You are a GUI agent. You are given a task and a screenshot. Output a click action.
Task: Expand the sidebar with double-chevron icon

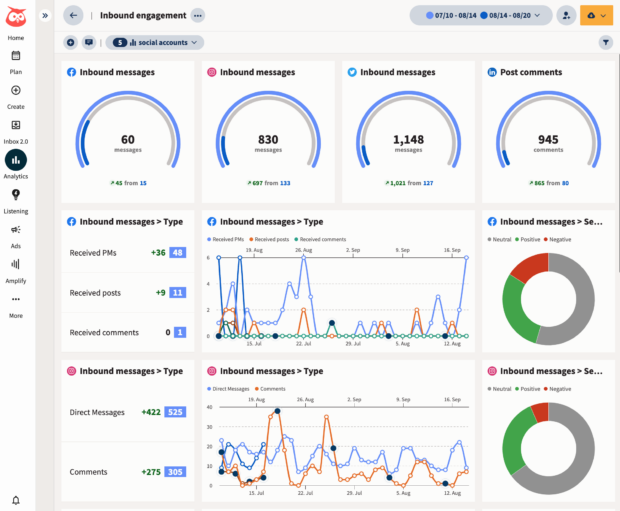(45, 16)
